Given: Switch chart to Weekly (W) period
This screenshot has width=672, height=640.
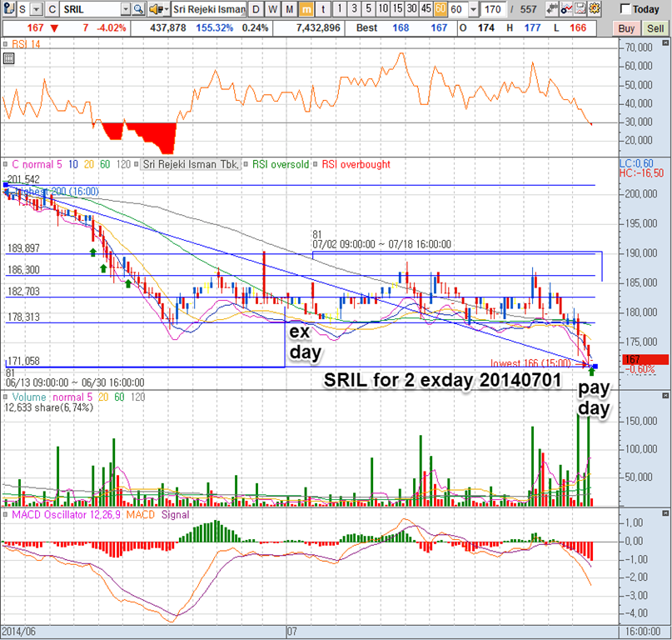Looking at the screenshot, I should coord(272,9).
